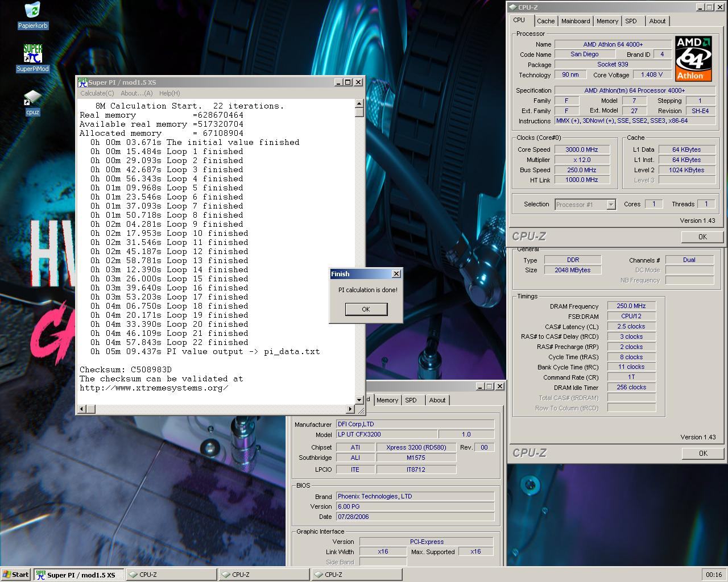Click the top CPU-Z title bar icon
The width and height of the screenshot is (728, 582).
[512, 7]
